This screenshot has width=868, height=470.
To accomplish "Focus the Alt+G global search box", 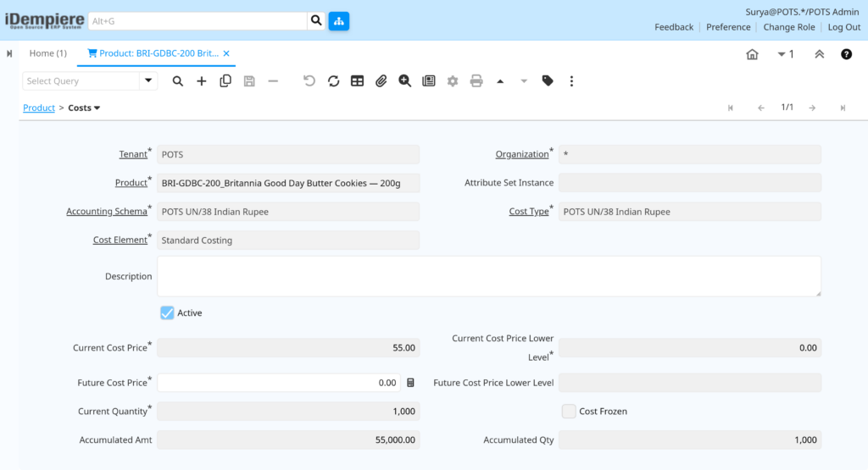I will coord(198,21).
